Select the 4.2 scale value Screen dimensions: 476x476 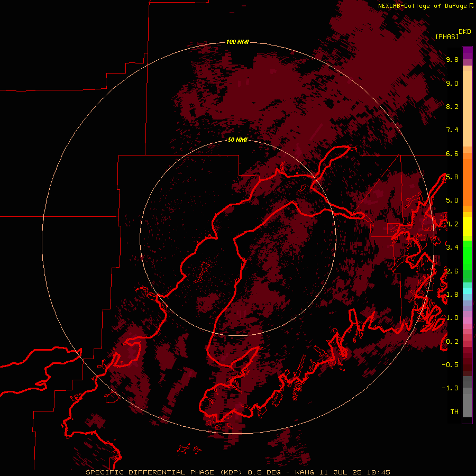452,224
